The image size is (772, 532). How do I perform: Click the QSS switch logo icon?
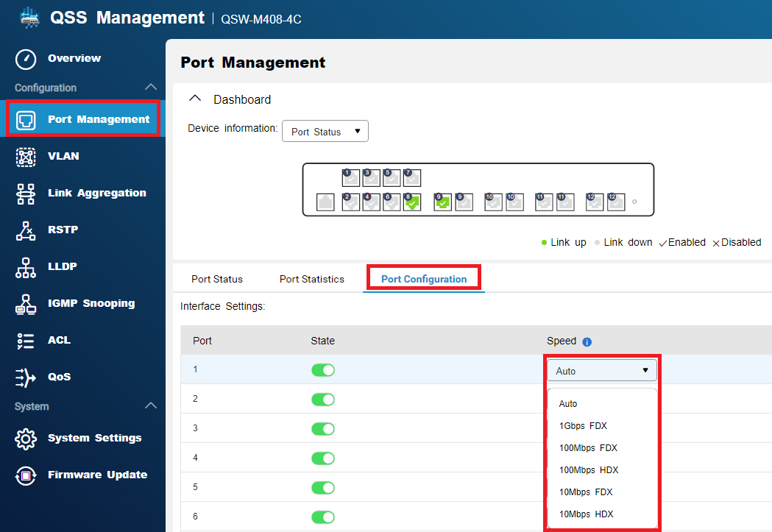pos(29,17)
